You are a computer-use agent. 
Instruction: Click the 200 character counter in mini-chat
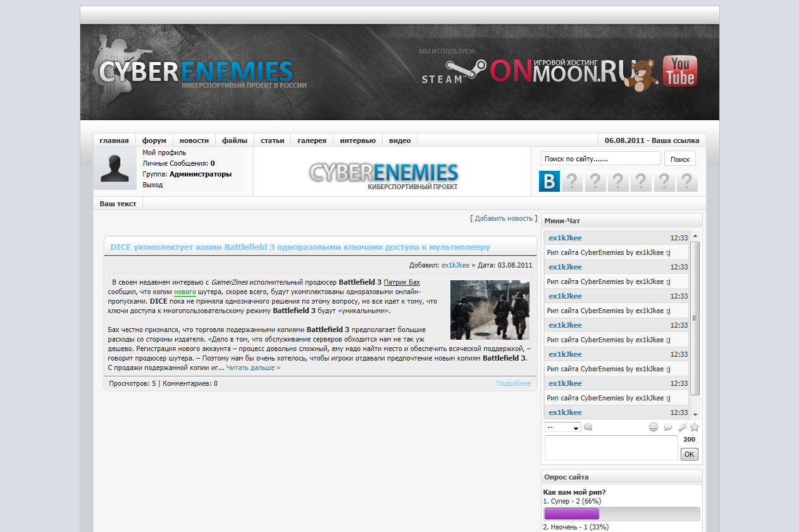point(690,439)
